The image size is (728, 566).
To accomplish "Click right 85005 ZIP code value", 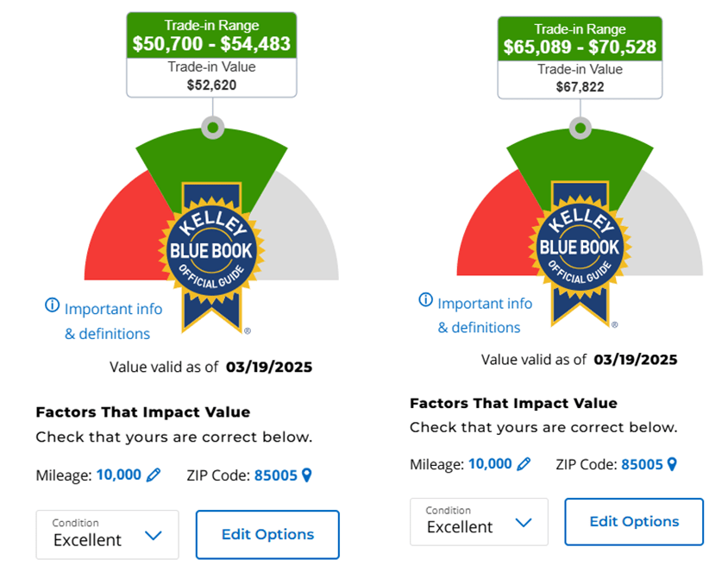I will click(x=642, y=464).
